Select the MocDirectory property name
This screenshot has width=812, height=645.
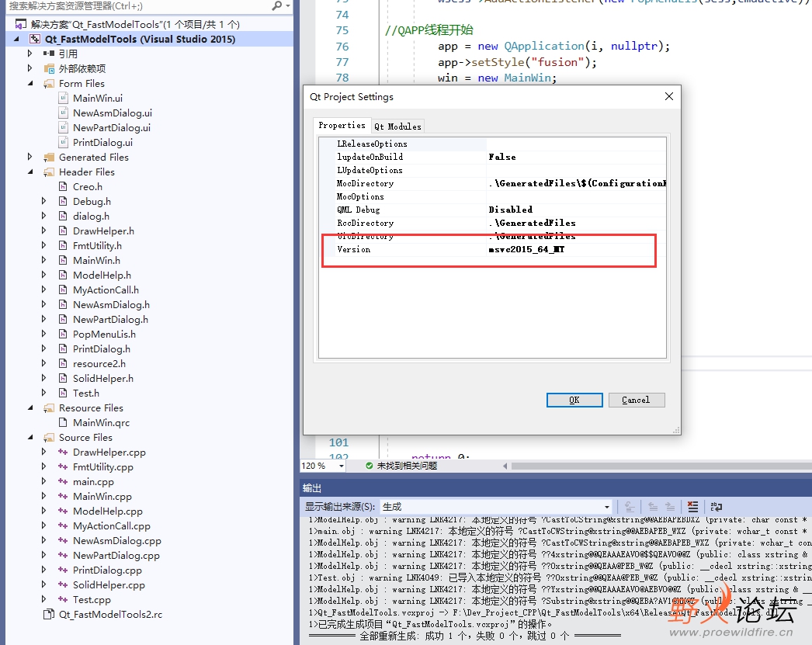pyautogui.click(x=365, y=183)
